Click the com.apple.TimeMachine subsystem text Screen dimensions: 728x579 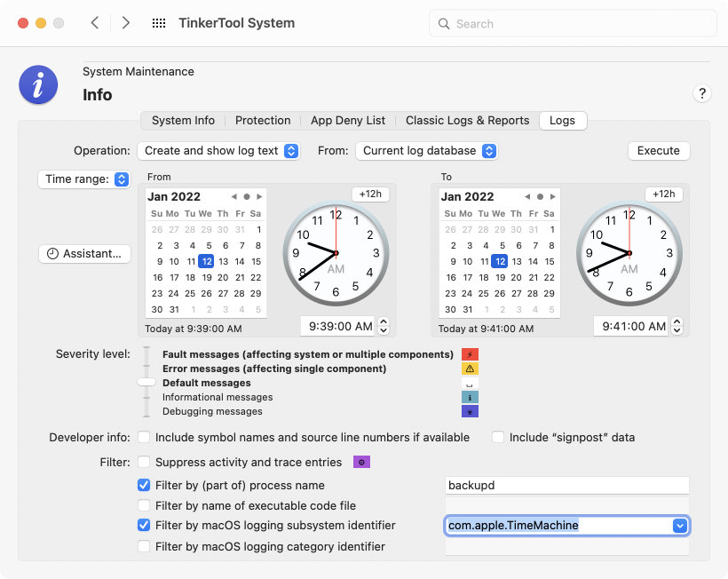pyautogui.click(x=513, y=526)
